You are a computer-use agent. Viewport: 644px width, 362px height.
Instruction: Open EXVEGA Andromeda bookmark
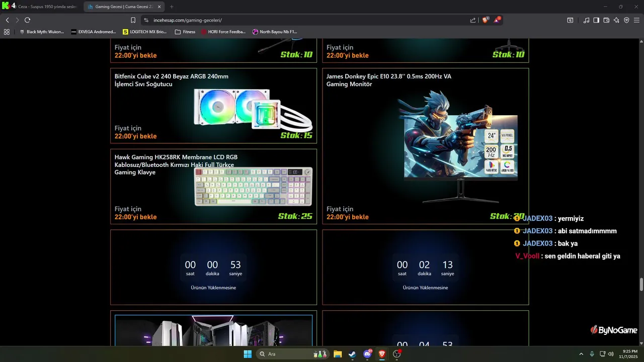(x=93, y=32)
